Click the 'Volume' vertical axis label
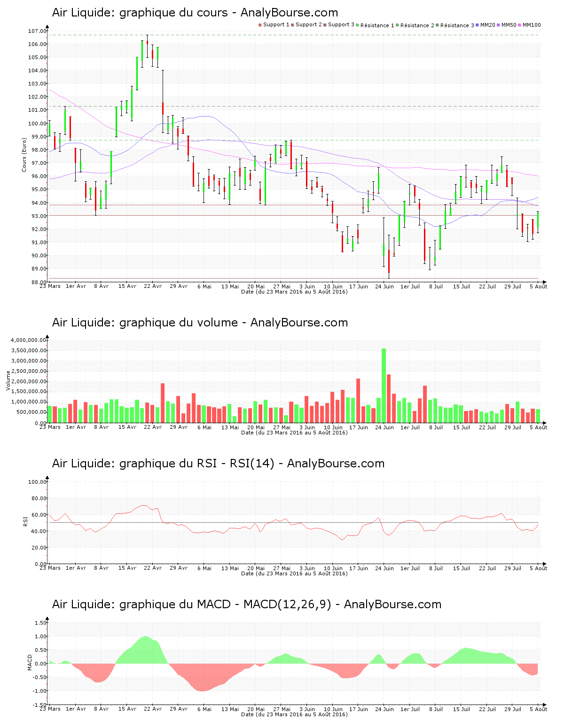The width and height of the screenshot is (564, 728). [x=8, y=380]
